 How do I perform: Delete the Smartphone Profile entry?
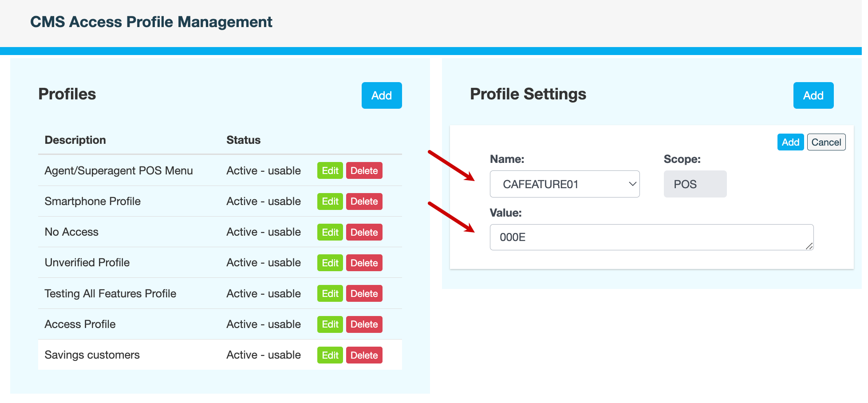point(364,201)
